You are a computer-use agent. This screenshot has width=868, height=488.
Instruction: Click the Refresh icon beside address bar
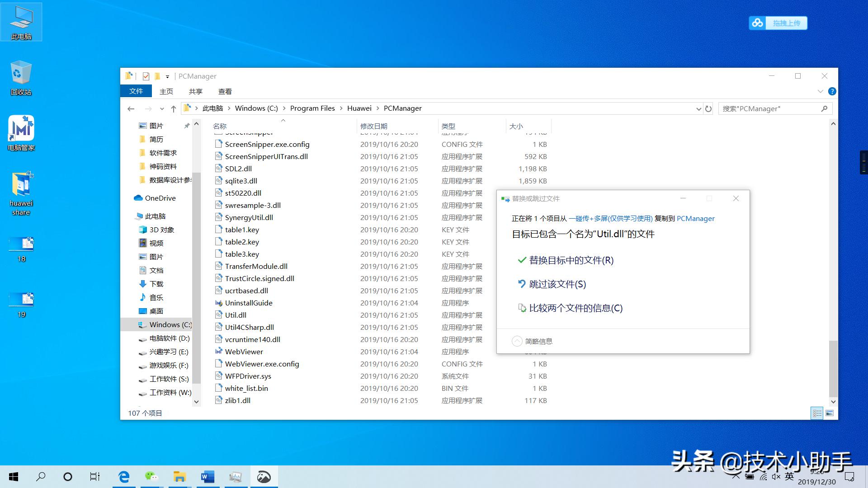[708, 108]
